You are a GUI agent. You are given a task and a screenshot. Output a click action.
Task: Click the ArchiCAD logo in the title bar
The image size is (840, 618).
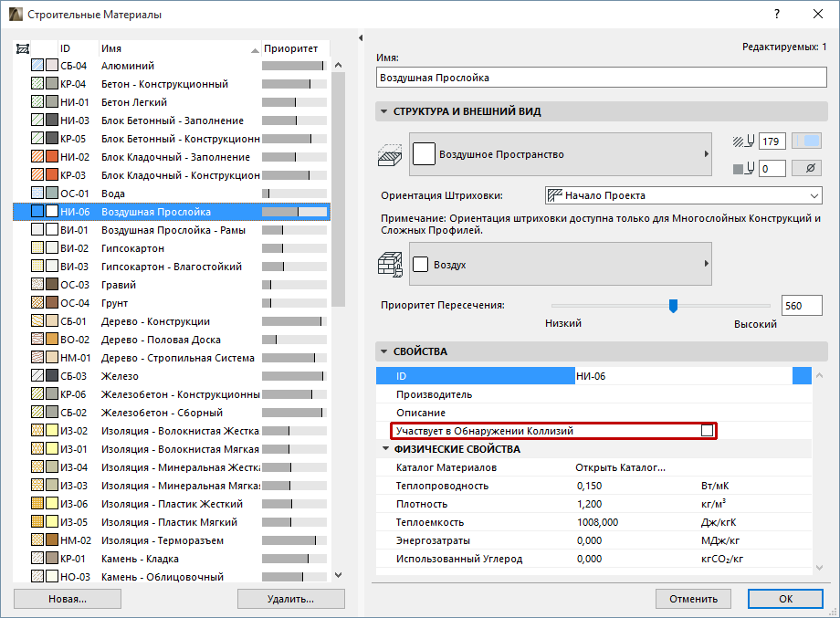coord(15,14)
